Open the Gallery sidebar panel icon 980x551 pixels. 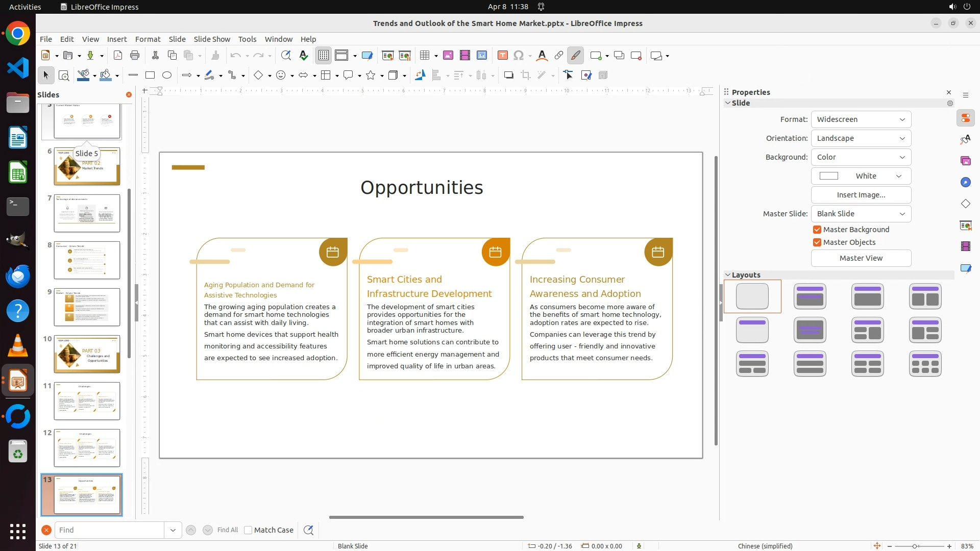965,161
